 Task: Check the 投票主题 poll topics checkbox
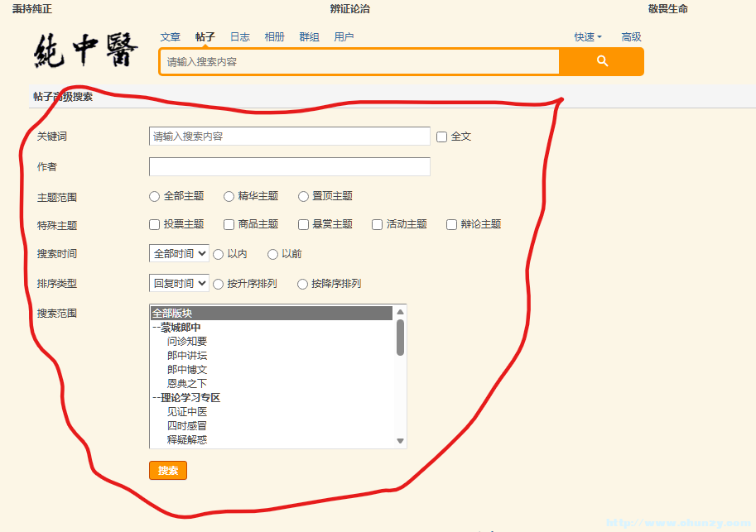tap(154, 224)
